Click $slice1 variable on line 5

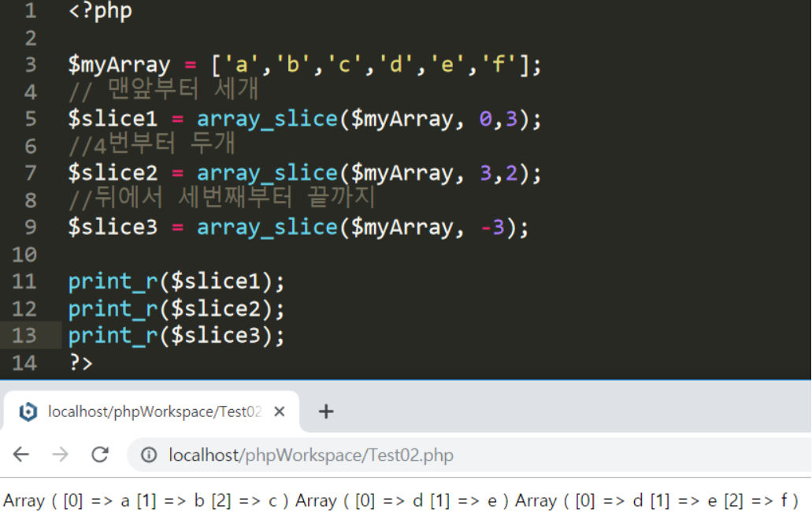point(113,119)
